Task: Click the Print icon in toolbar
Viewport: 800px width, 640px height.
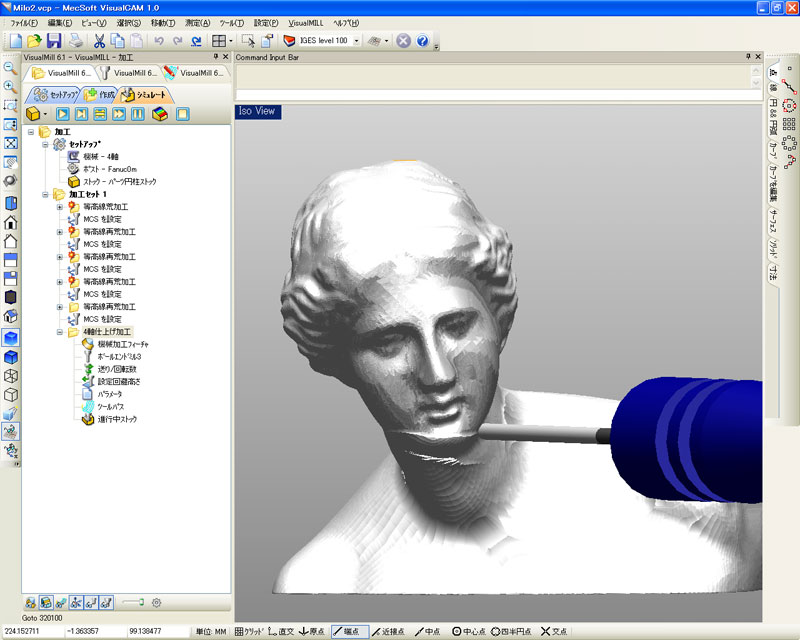Action: pyautogui.click(x=76, y=41)
